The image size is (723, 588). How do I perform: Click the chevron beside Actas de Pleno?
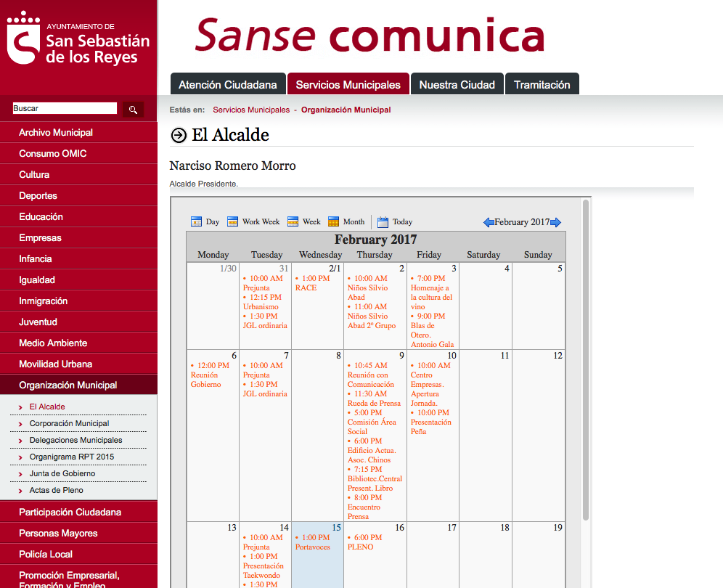coord(20,491)
